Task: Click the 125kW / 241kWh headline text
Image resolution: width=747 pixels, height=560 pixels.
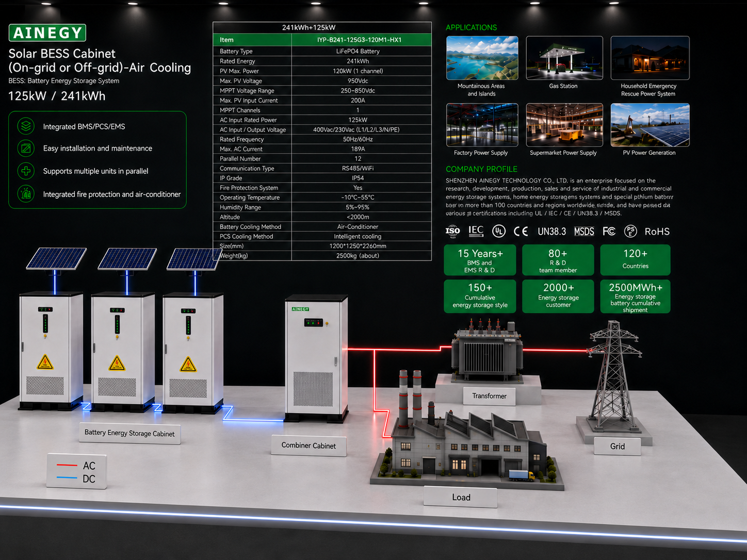Action: click(57, 96)
